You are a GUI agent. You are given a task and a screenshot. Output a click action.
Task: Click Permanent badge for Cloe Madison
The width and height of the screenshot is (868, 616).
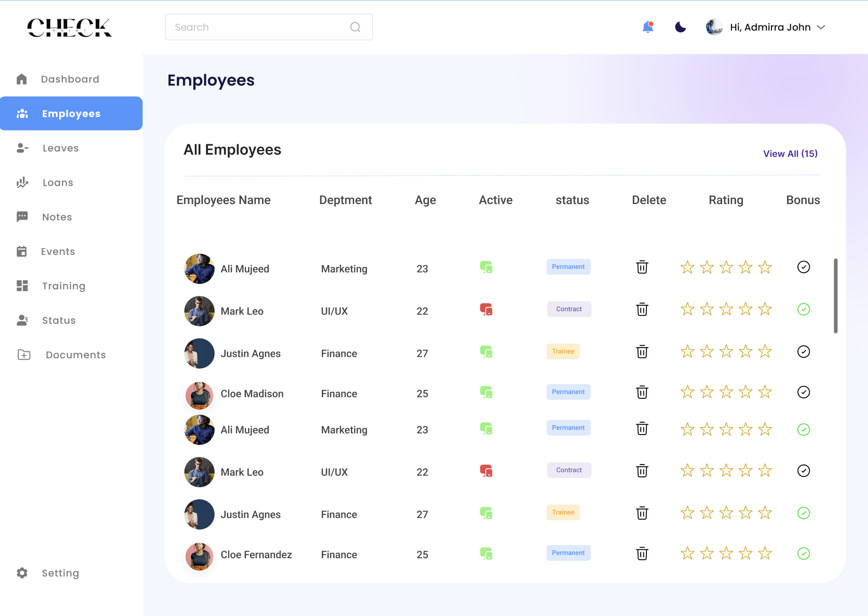tap(568, 392)
